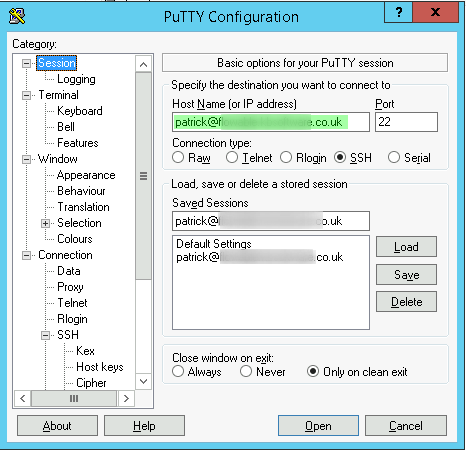Screen dimensions: 466x450
Task: Collapse the Terminal tree node
Action: (x=26, y=96)
